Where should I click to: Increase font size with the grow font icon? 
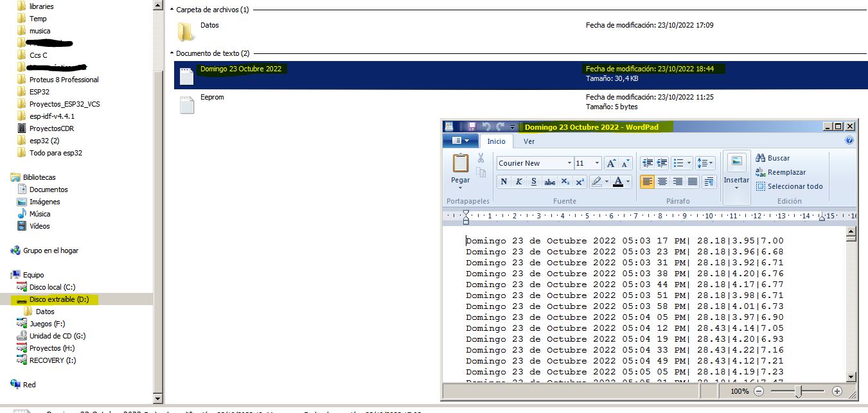612,163
